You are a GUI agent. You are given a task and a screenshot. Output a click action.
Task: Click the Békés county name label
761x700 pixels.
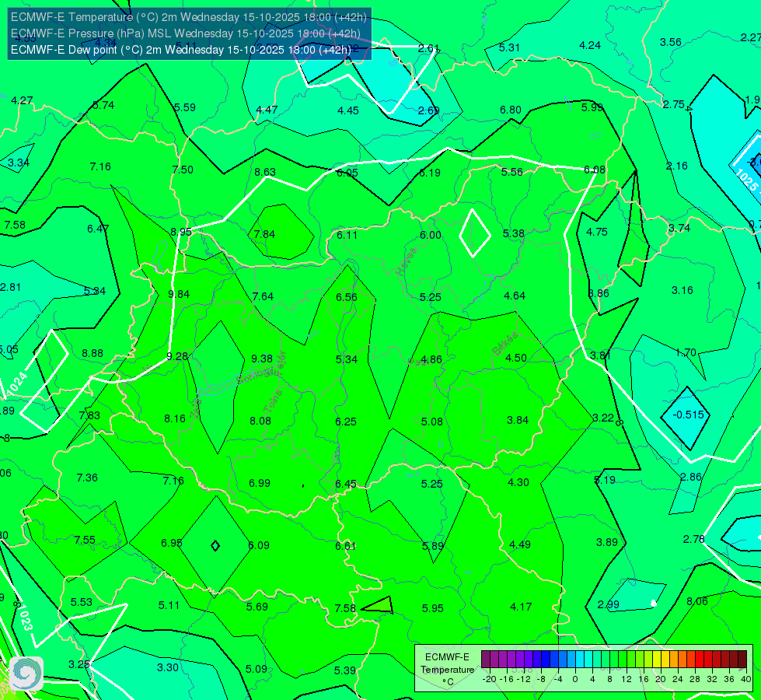[505, 344]
